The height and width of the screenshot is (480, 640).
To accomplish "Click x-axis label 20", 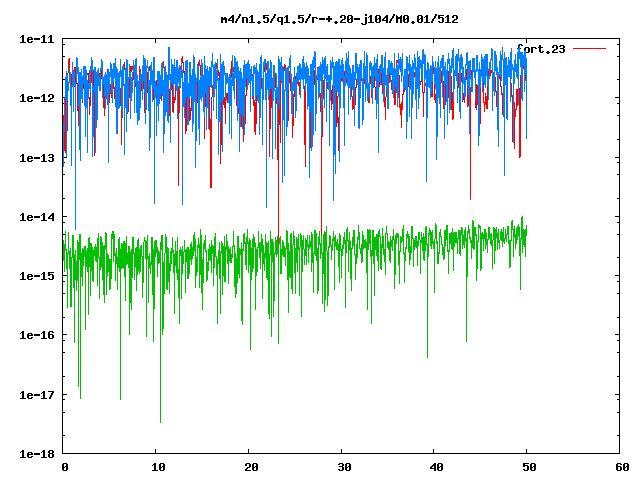I will (251, 467).
